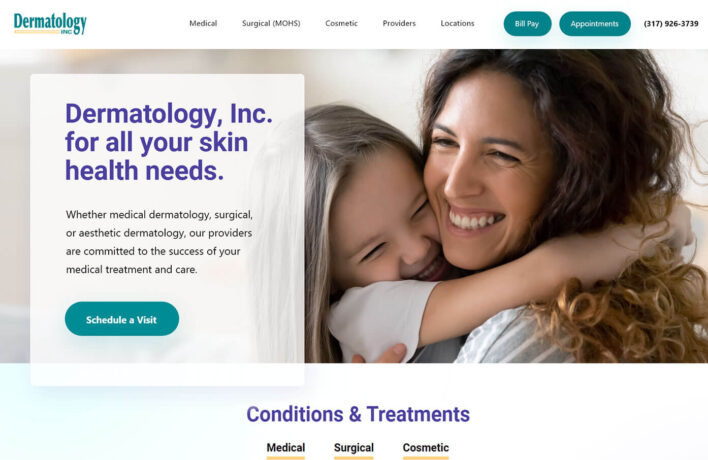Click the hero paragraph about providers

(x=159, y=242)
